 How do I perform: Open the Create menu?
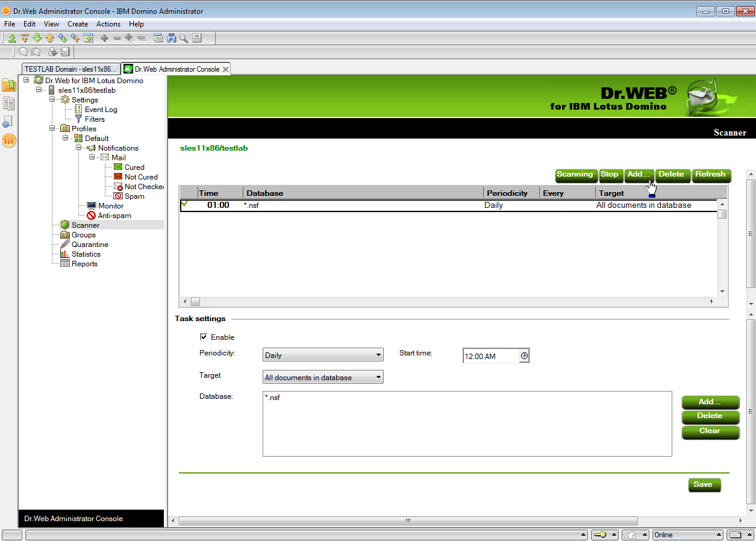(x=78, y=24)
